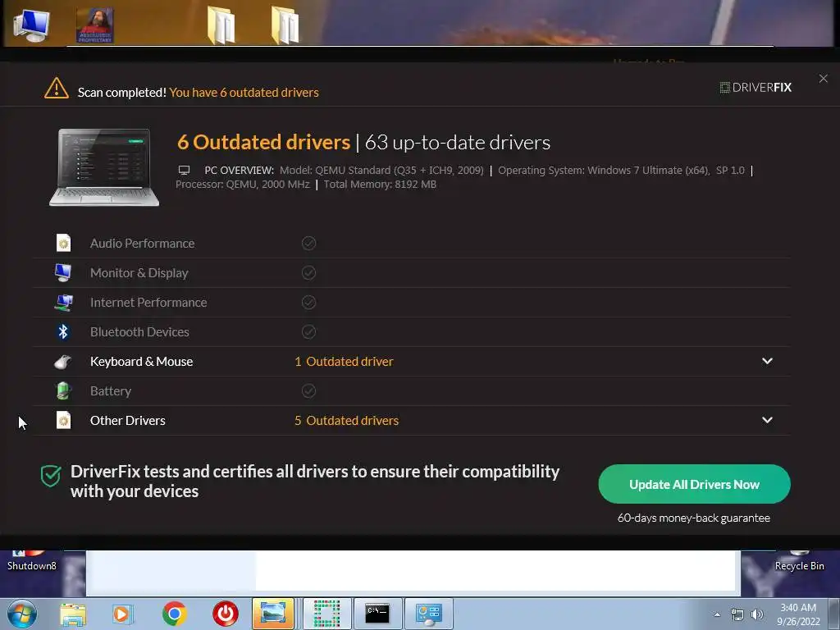
Task: Click the Battery status checkmark
Action: click(308, 390)
